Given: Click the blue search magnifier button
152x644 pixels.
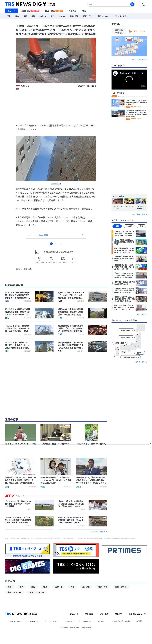Looking at the screenshot, I should tap(132, 4).
